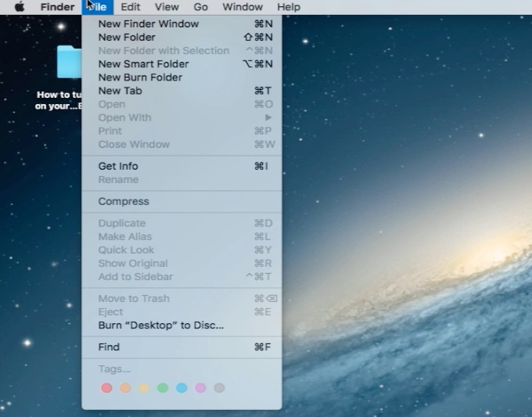This screenshot has width=532, height=417.
Task: Choose New Tab
Action: click(x=182, y=91)
